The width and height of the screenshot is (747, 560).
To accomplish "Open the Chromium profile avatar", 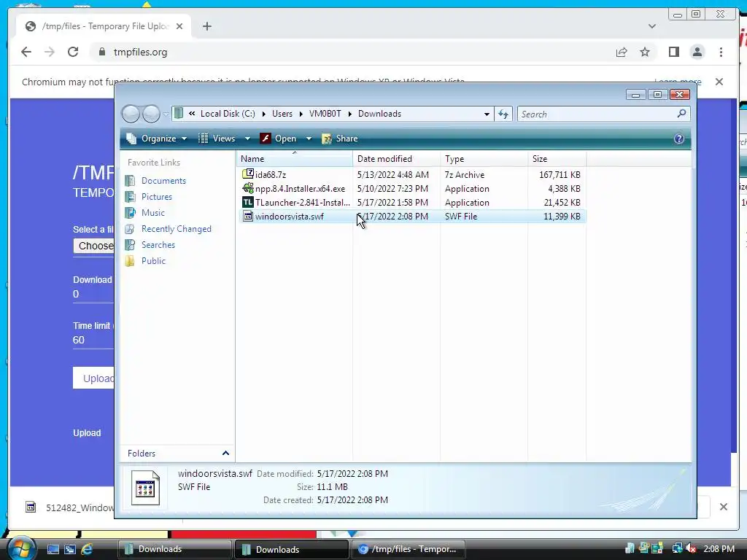I will 697,52.
